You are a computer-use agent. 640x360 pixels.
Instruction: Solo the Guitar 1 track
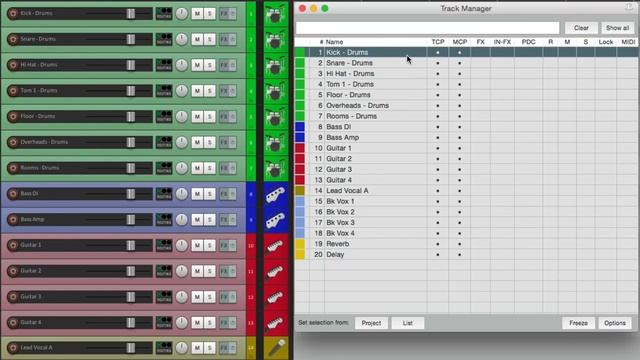click(x=210, y=245)
